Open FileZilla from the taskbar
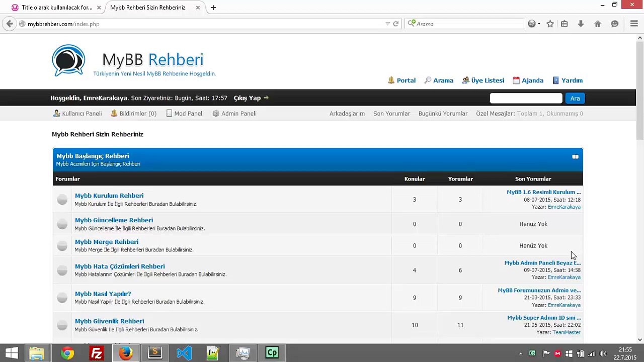644x362 pixels. tap(96, 353)
